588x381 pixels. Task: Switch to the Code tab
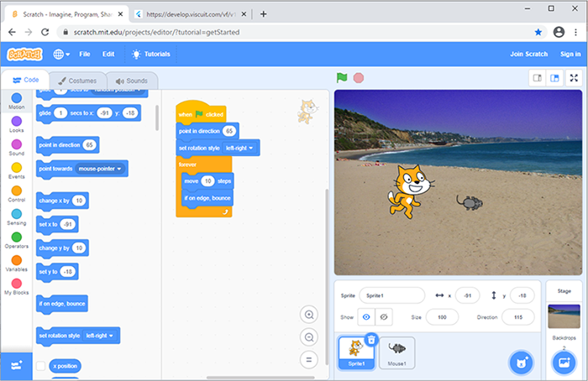pyautogui.click(x=25, y=81)
